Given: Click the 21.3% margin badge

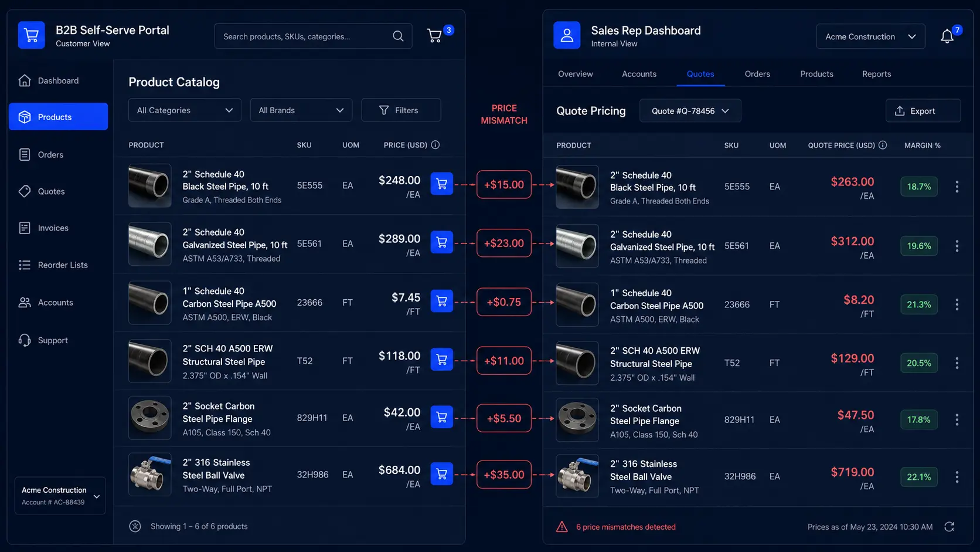Looking at the screenshot, I should [x=918, y=304].
